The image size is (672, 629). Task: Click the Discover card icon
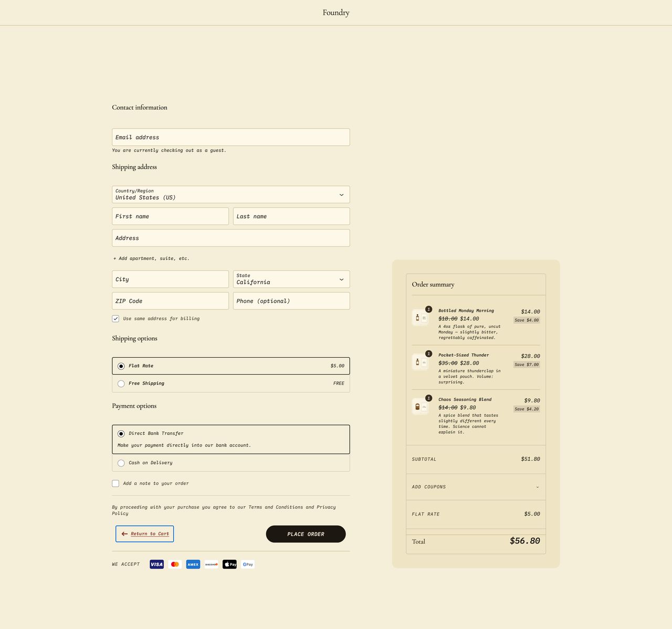(212, 564)
